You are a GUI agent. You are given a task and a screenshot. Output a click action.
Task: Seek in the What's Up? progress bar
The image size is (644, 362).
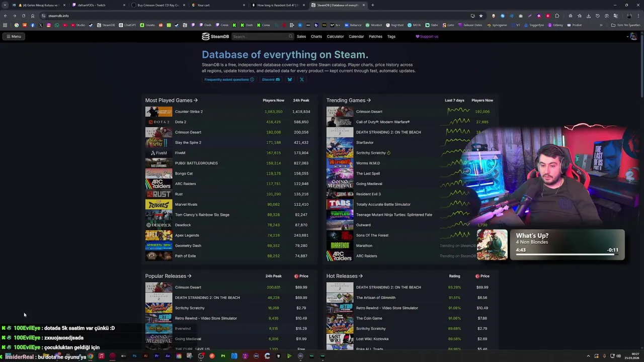click(x=567, y=255)
